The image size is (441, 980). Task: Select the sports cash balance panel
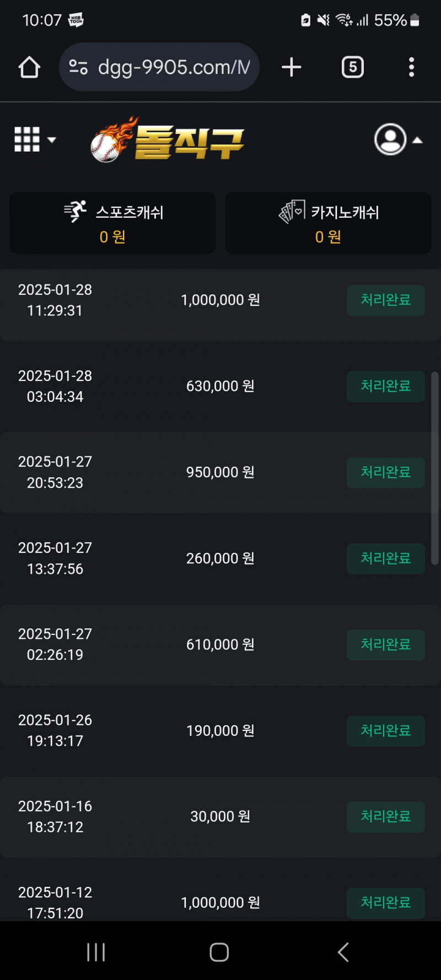(x=112, y=223)
